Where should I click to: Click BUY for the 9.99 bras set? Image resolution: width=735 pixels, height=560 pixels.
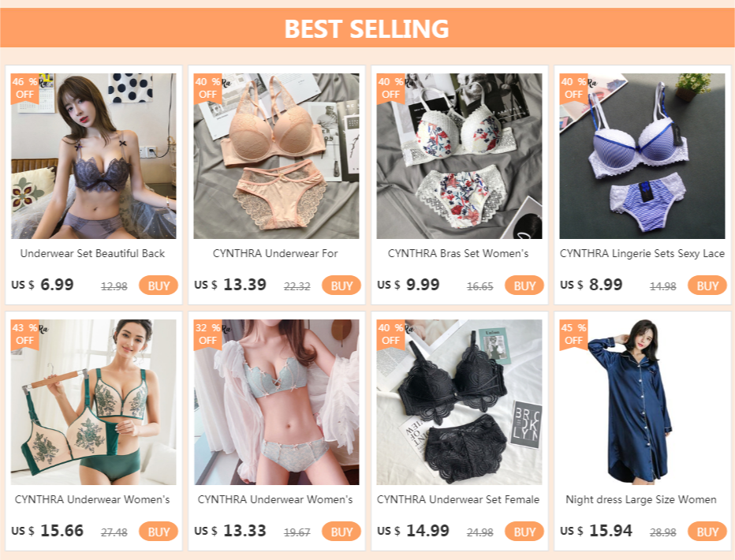pos(524,286)
